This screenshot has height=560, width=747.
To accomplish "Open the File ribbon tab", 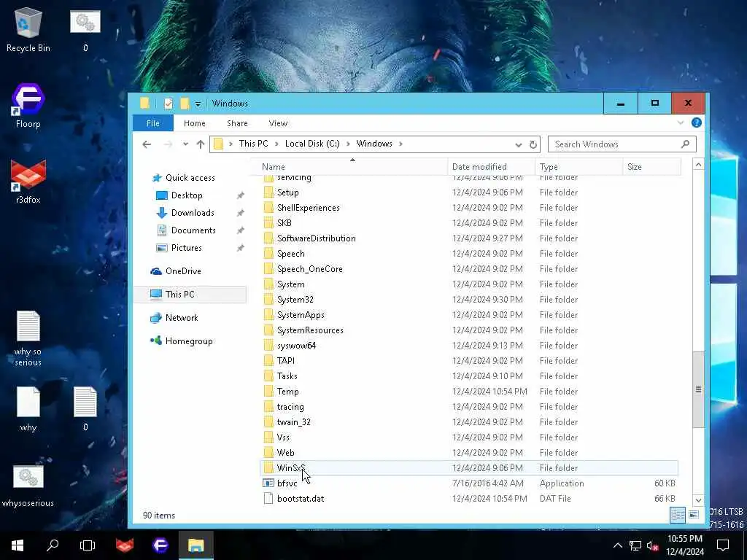I will click(153, 123).
